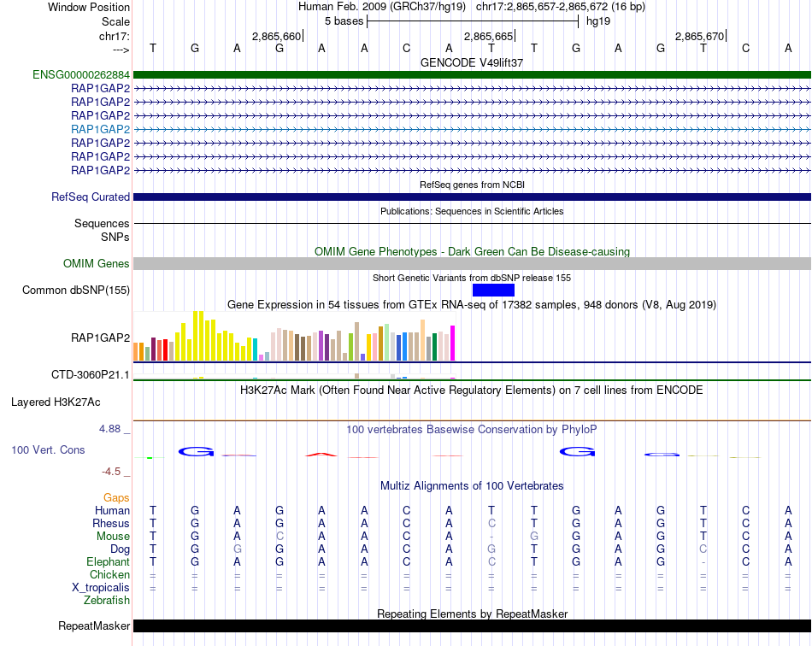This screenshot has height=646, width=812.
Task: Open the RefSeq Curated track label
Action: (91, 197)
